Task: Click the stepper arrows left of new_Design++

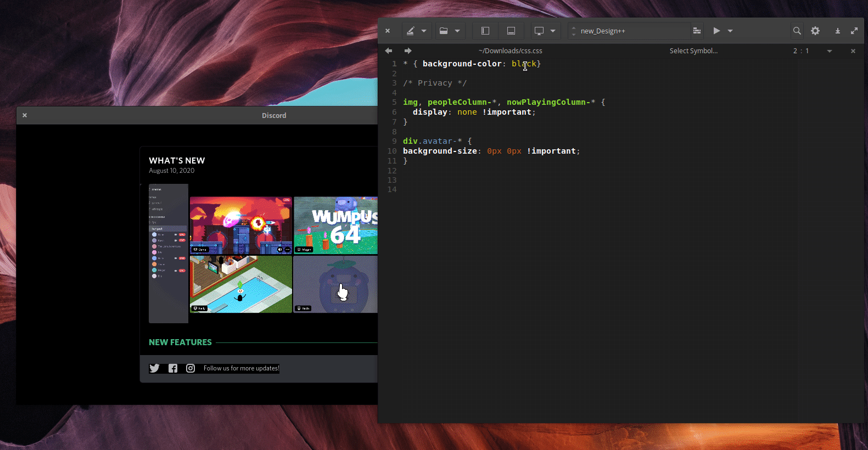Action: (x=574, y=31)
